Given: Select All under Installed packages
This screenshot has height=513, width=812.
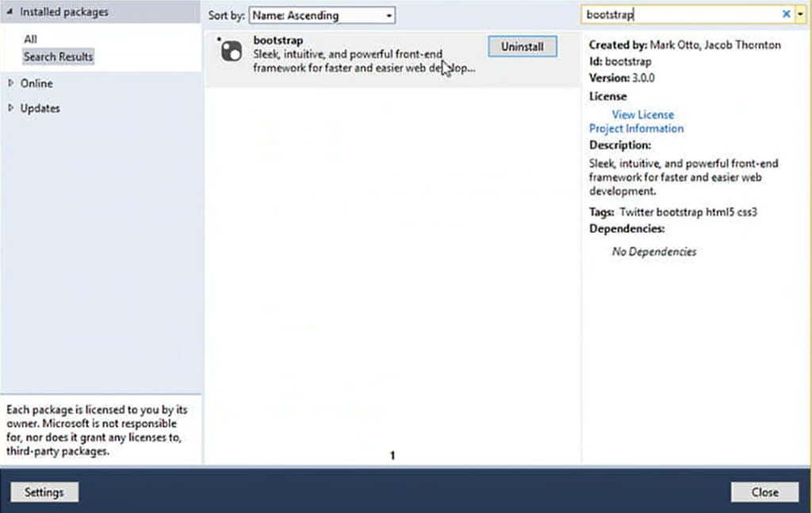Looking at the screenshot, I should [x=30, y=39].
